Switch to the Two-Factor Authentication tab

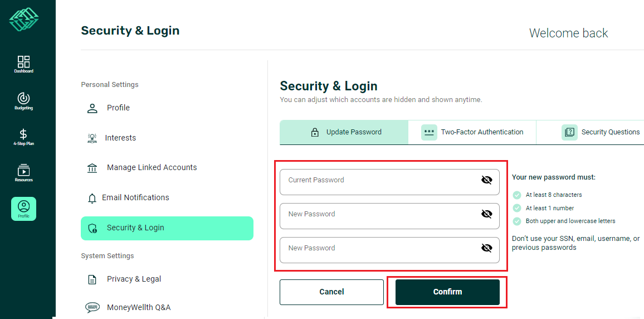tap(472, 132)
